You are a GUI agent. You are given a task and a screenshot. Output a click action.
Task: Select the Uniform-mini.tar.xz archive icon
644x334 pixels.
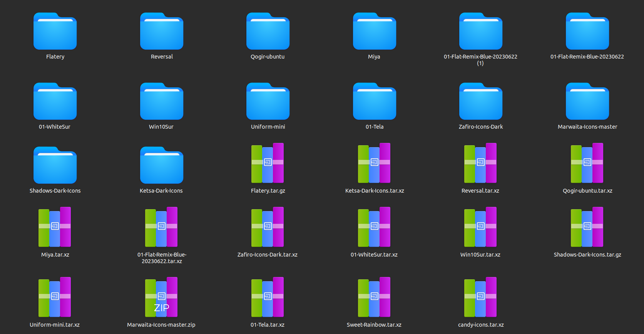click(x=55, y=297)
